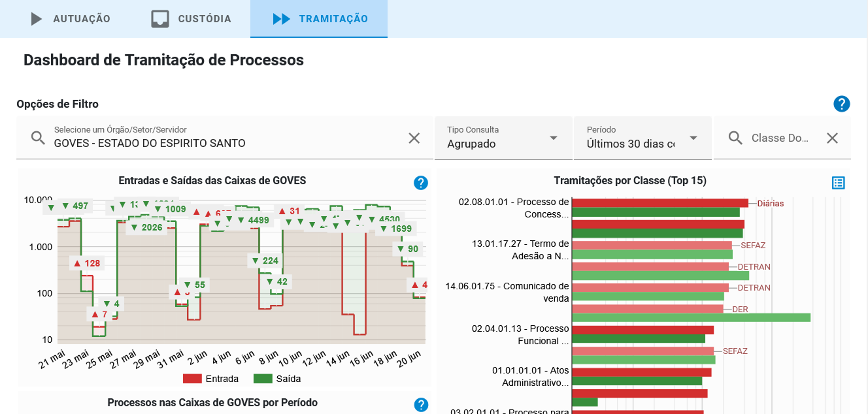Click the Órgão/Setor/Servidor input field
The height and width of the screenshot is (414, 868).
coord(222,143)
